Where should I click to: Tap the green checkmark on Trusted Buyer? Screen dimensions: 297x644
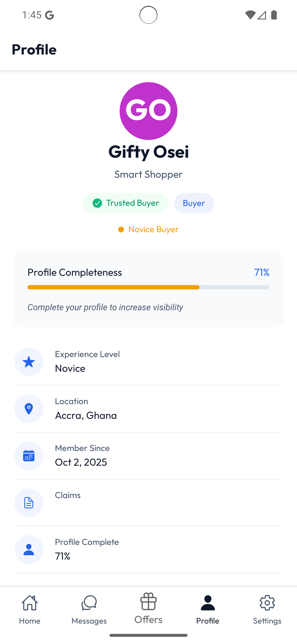[97, 203]
